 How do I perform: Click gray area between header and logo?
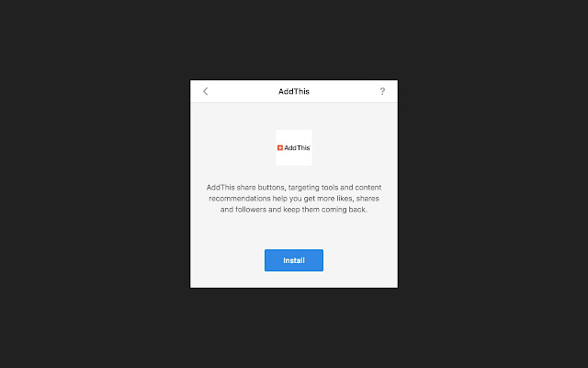(x=294, y=116)
